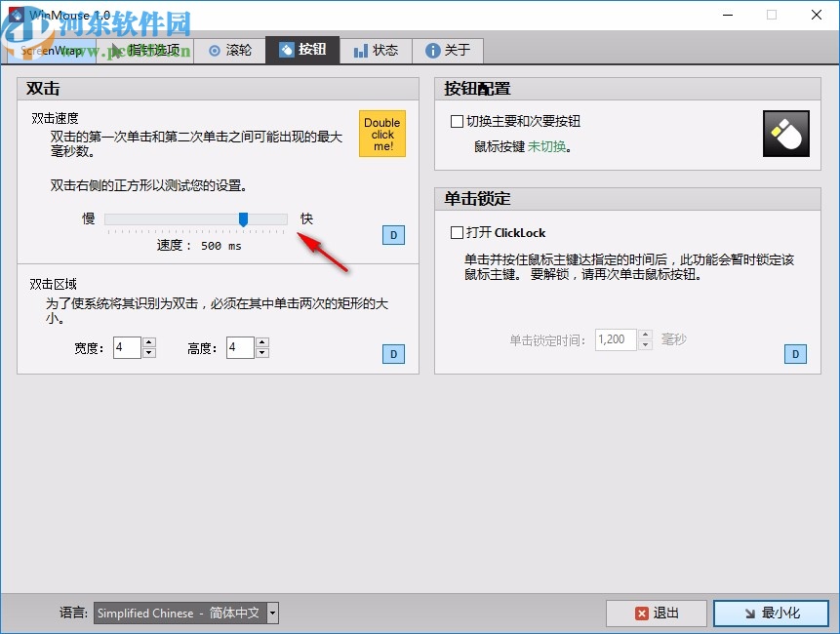The image size is (840, 634).
Task: Click the 滚轮 tab's wheel icon
Action: click(215, 51)
